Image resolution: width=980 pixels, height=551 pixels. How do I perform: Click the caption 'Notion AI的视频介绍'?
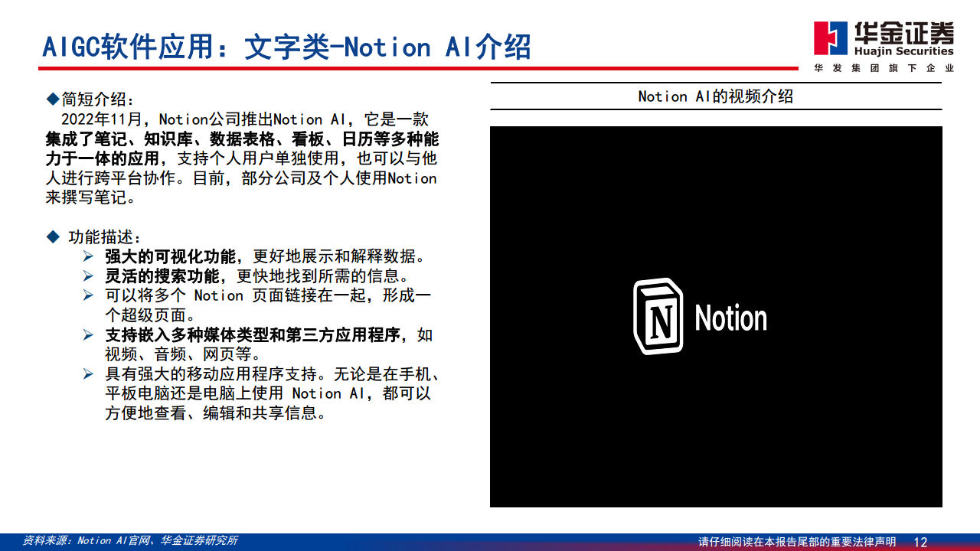(x=716, y=96)
